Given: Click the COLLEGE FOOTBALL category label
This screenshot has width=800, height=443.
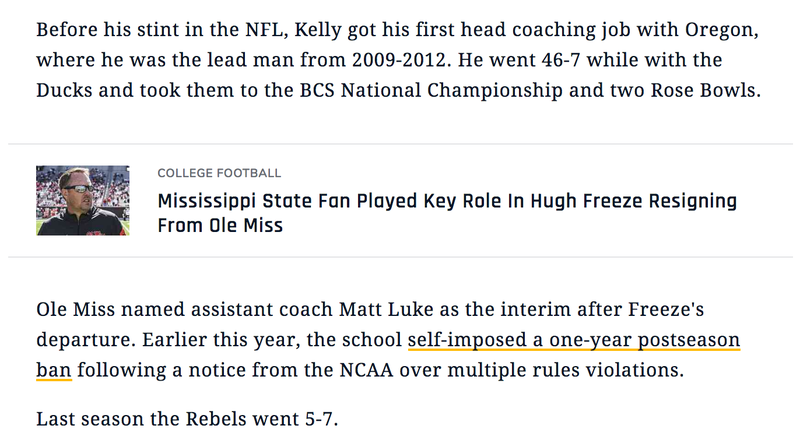Looking at the screenshot, I should click(219, 173).
